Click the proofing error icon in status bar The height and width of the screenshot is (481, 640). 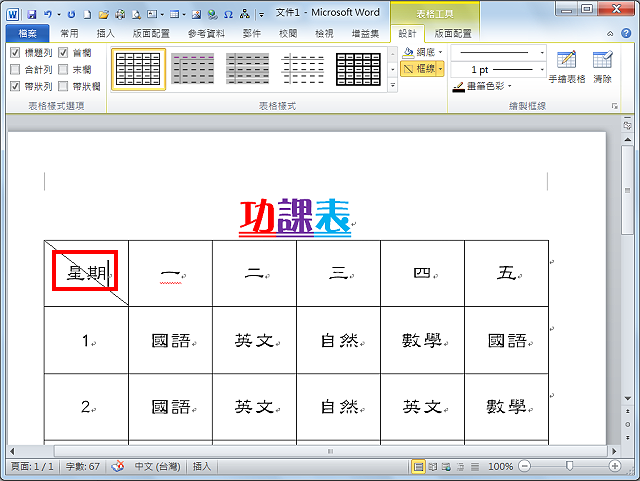tap(118, 466)
